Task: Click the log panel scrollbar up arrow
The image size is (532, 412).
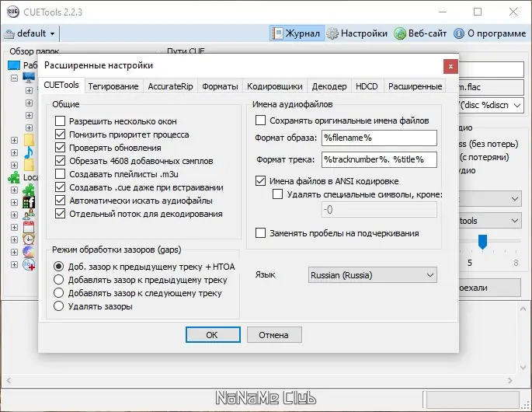Action: (523, 309)
